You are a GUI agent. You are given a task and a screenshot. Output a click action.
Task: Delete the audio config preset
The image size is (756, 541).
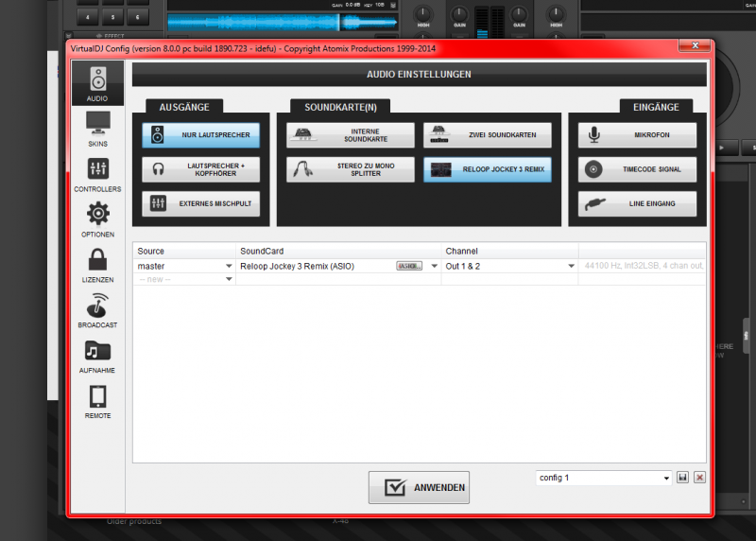click(x=699, y=478)
